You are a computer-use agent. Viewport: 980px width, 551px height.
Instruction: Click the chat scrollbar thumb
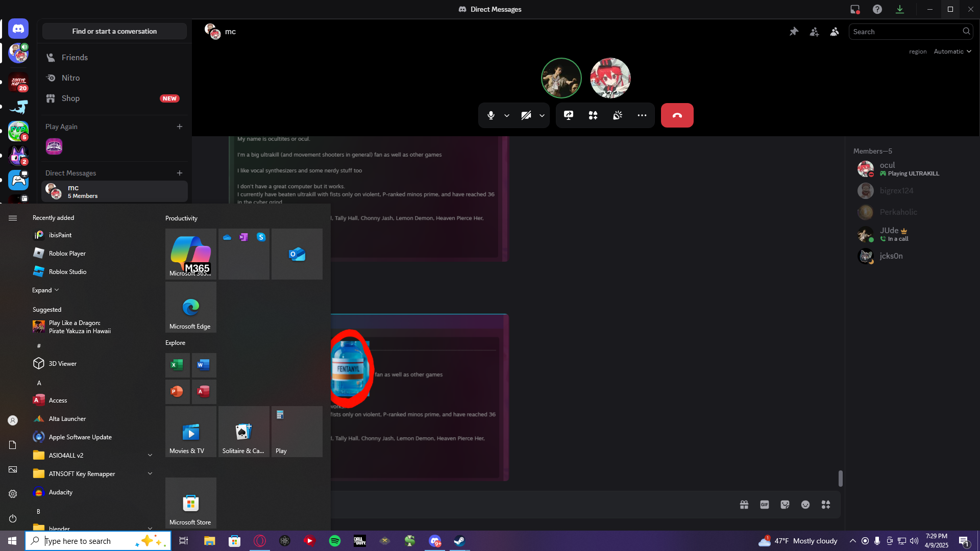[x=840, y=479]
